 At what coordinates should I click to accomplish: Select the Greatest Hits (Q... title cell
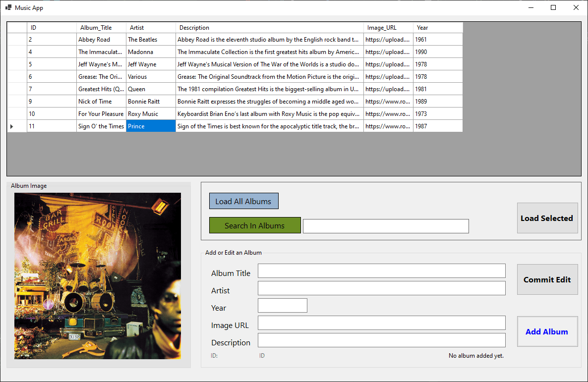(x=101, y=89)
